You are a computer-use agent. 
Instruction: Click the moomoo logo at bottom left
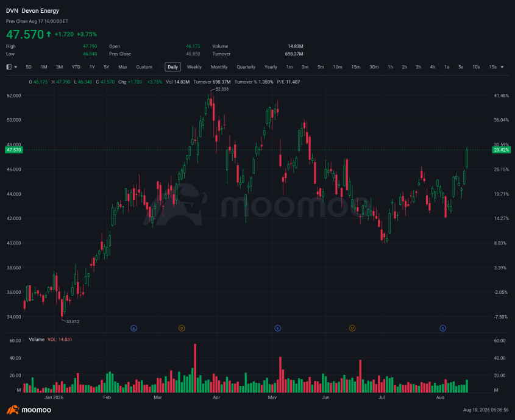pos(29,410)
